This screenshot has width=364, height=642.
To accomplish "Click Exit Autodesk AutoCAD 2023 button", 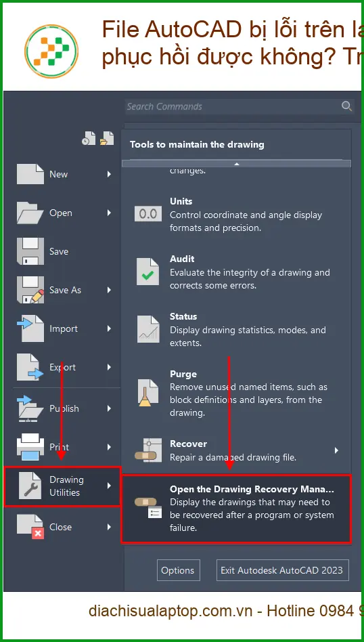I will pos(282,570).
